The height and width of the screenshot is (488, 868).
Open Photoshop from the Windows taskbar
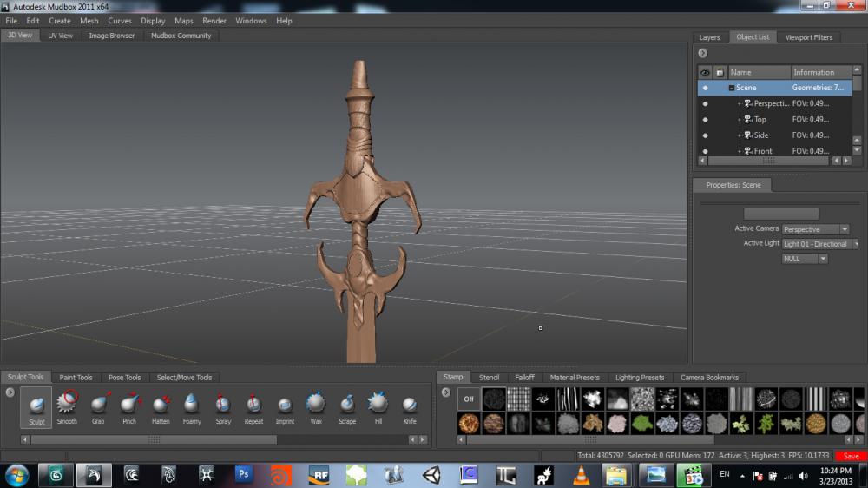point(244,475)
